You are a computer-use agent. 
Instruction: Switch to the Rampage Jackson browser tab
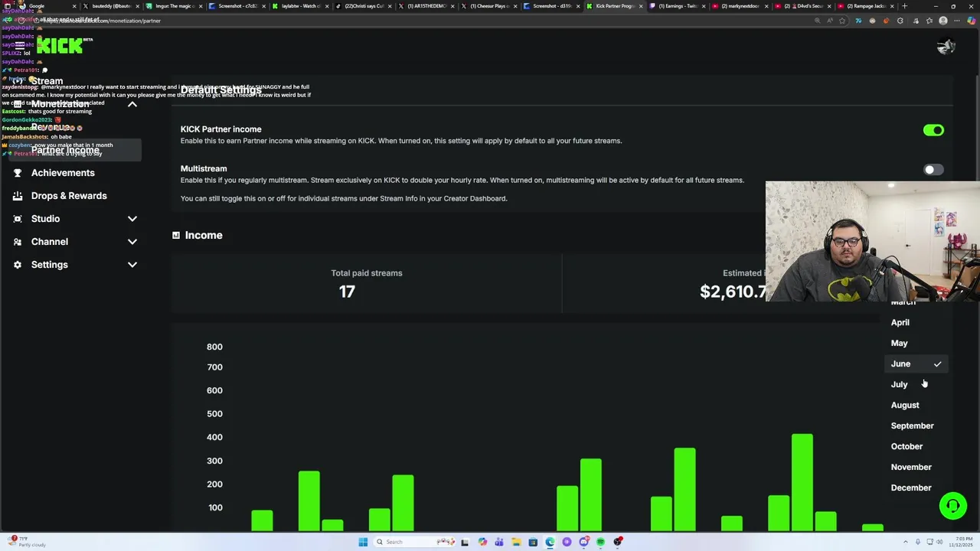[865, 6]
